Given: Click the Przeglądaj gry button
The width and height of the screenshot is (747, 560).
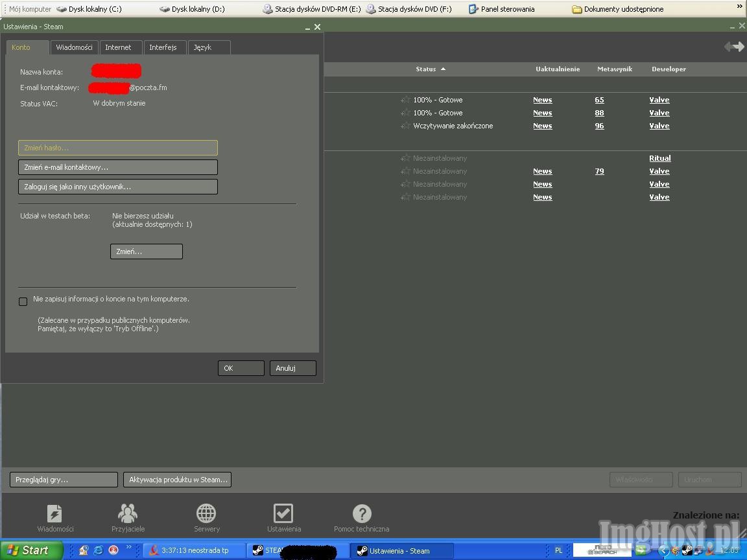Looking at the screenshot, I should pyautogui.click(x=64, y=480).
